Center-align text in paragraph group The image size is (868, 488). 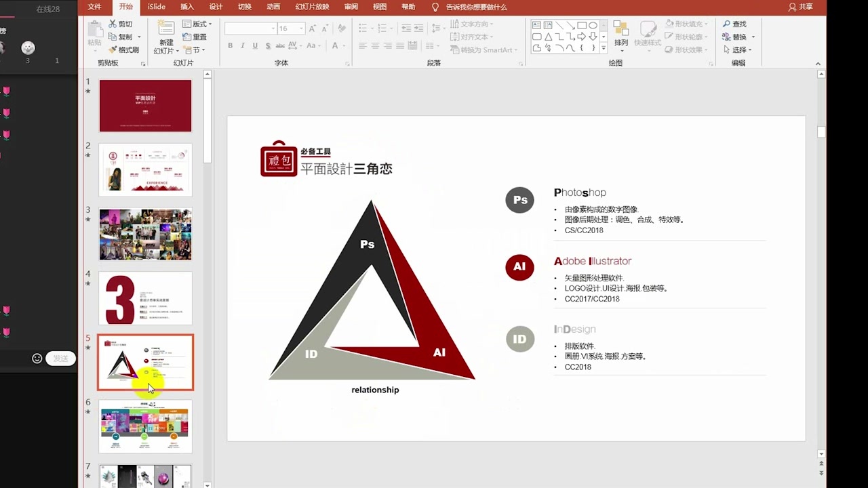(x=376, y=46)
